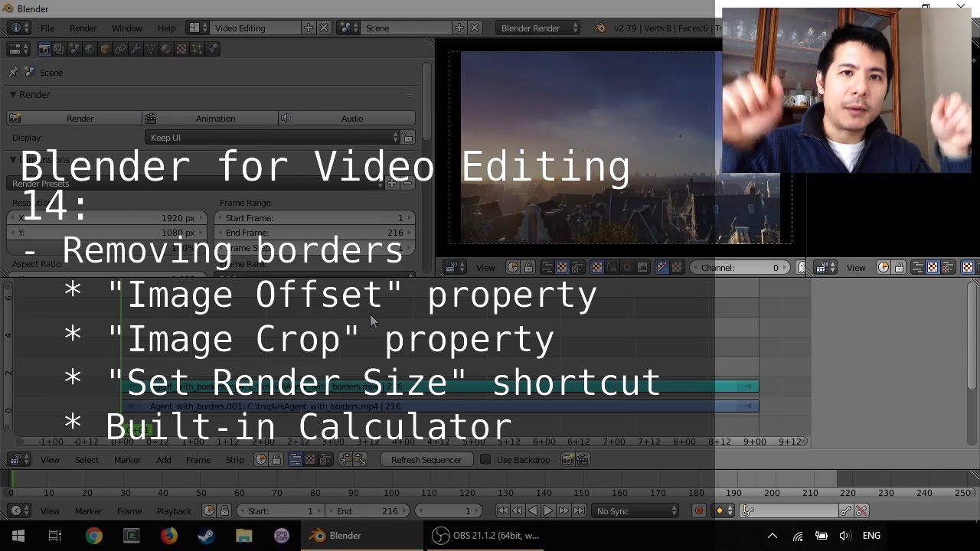Open the timeline Playback menu

click(174, 510)
